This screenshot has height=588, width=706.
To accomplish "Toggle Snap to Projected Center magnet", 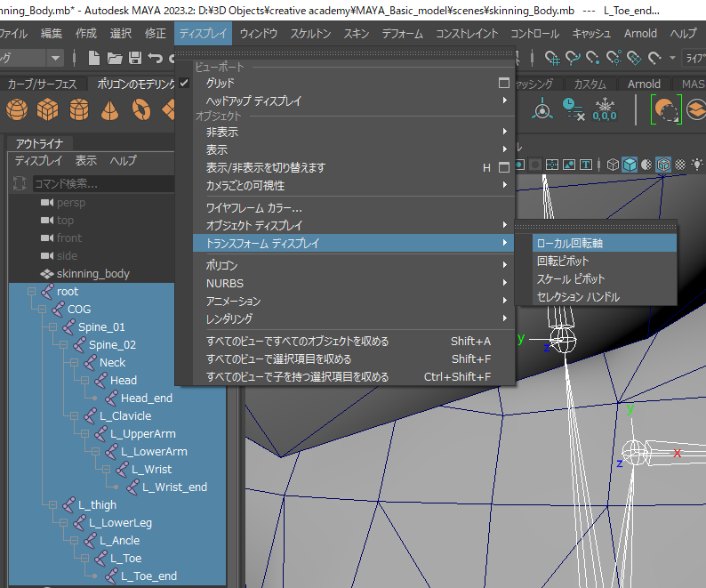I will tap(614, 58).
